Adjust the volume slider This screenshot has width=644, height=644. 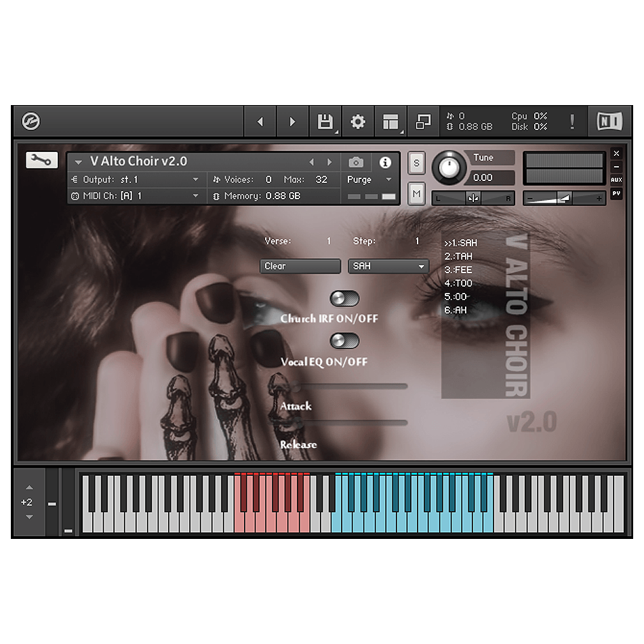564,199
